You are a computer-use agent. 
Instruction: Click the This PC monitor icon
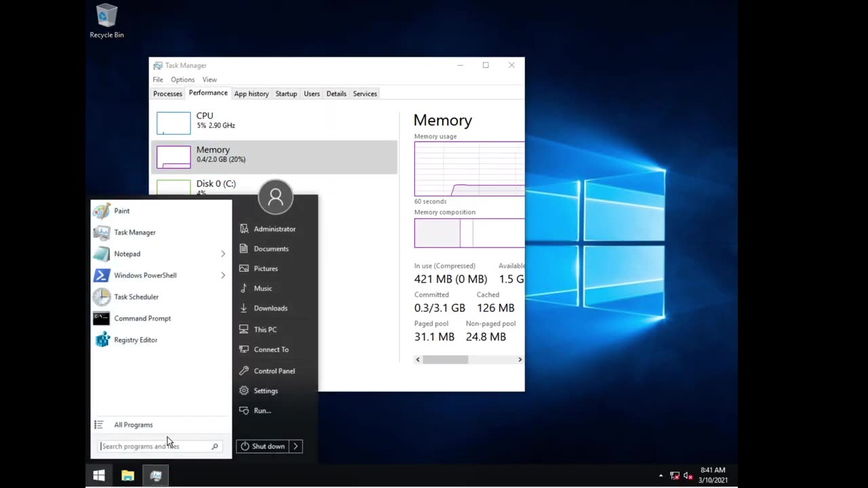click(x=244, y=329)
